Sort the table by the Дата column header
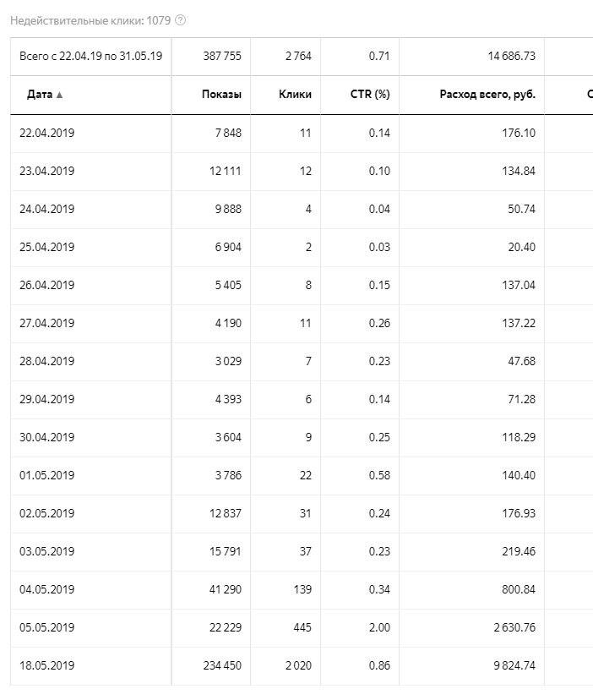This screenshot has width=593, height=700. [x=40, y=94]
